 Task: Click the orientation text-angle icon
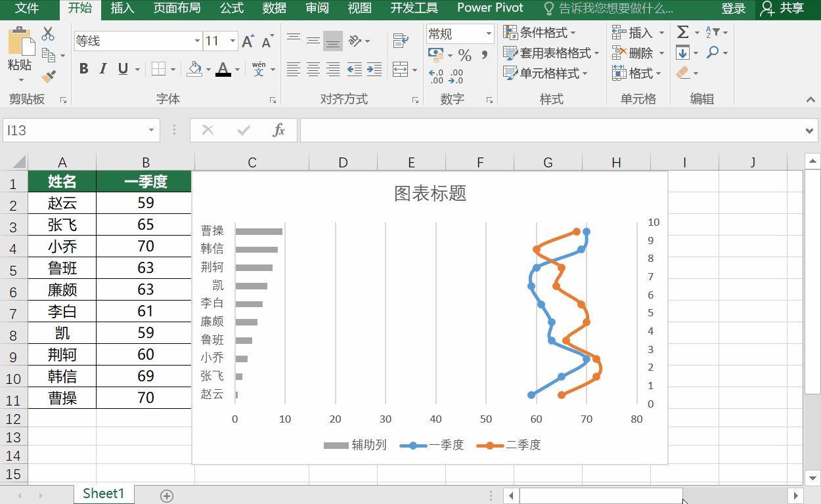pyautogui.click(x=355, y=41)
